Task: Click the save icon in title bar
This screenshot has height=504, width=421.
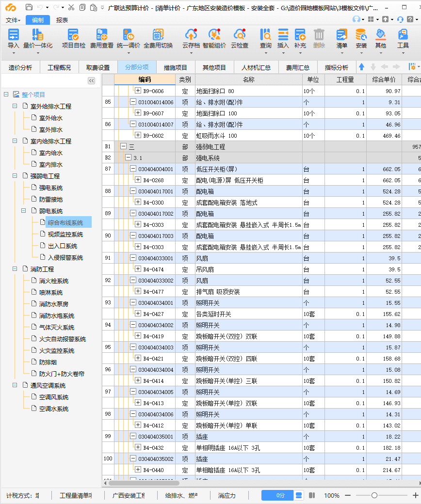Action: pyautogui.click(x=29, y=7)
